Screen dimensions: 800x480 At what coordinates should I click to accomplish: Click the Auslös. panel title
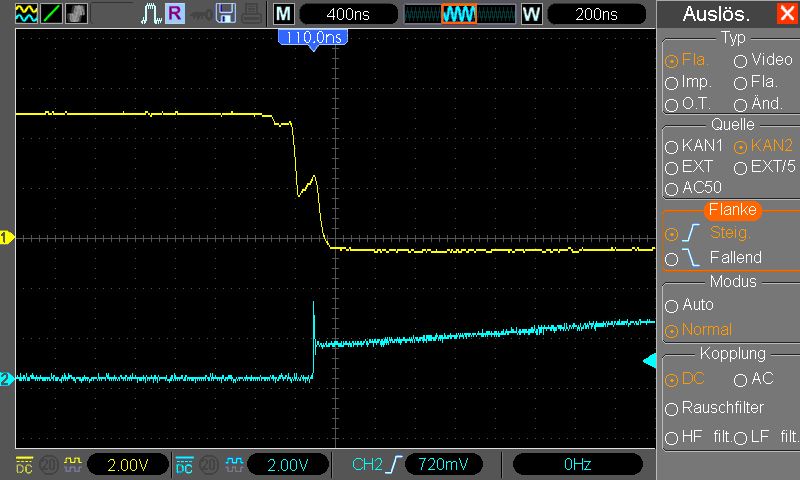click(716, 14)
